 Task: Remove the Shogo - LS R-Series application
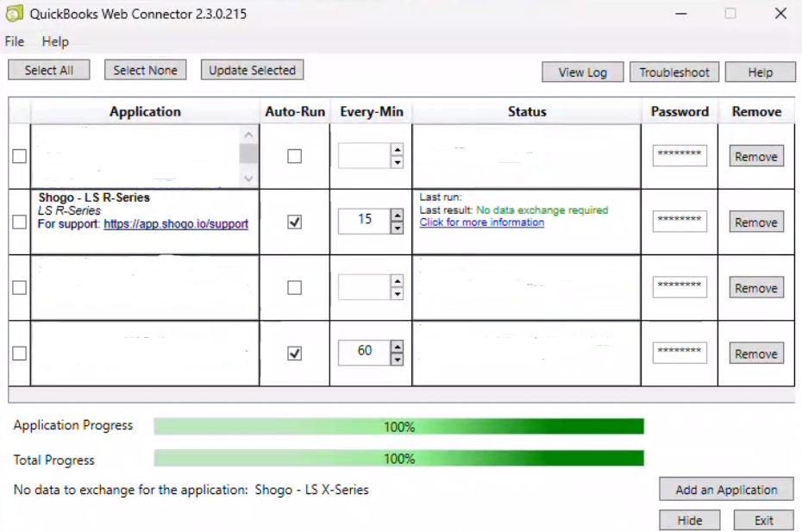click(x=756, y=222)
